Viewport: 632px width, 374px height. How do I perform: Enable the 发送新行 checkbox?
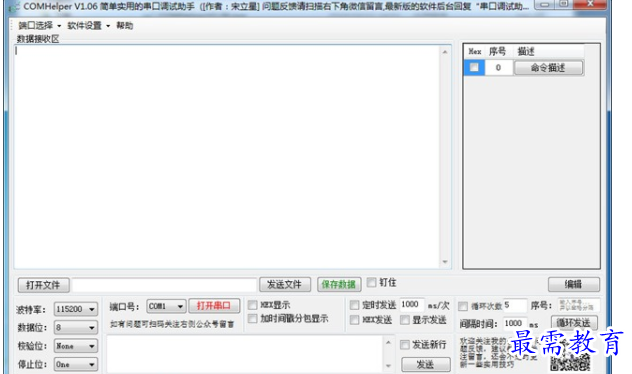[405, 345]
